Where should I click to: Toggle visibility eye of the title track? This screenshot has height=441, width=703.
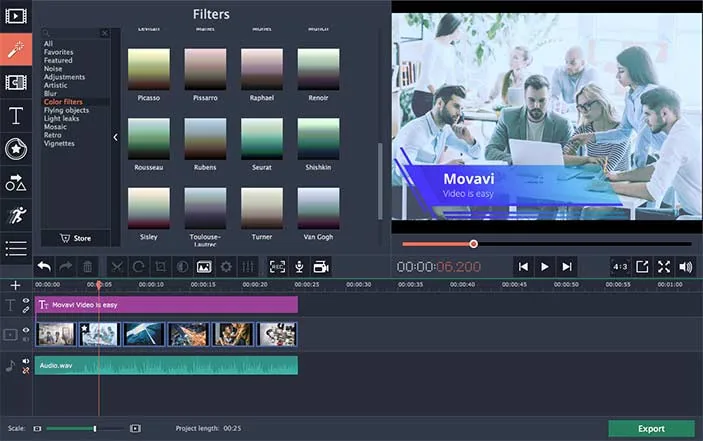(x=26, y=301)
